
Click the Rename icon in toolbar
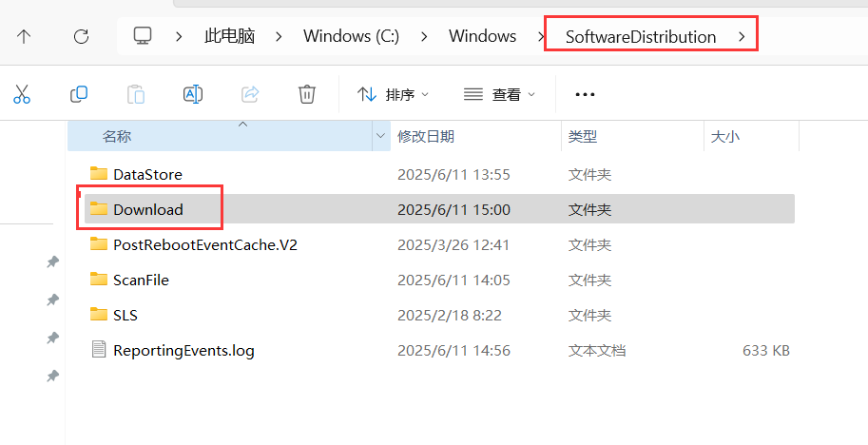coord(193,94)
